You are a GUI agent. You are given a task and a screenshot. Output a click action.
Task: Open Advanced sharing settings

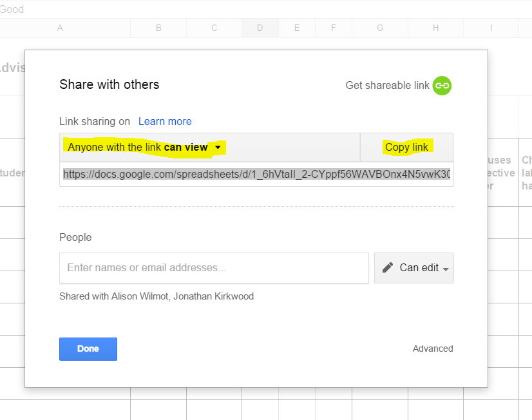point(433,348)
